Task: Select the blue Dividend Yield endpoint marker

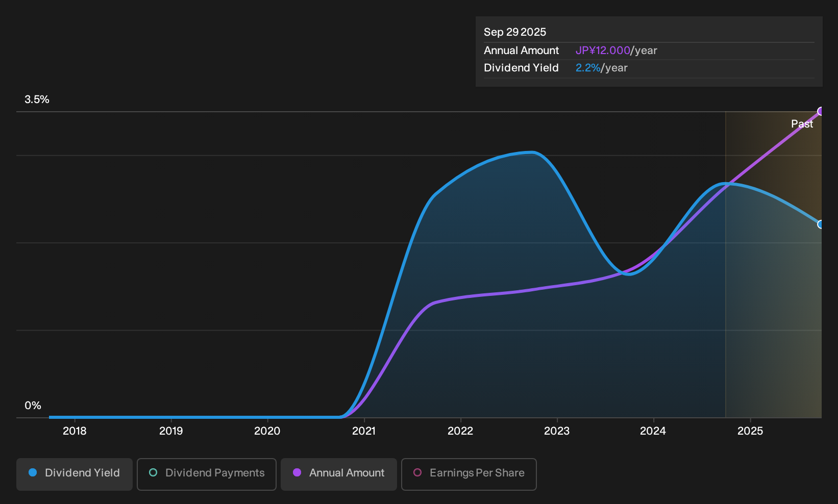Action: pos(821,224)
